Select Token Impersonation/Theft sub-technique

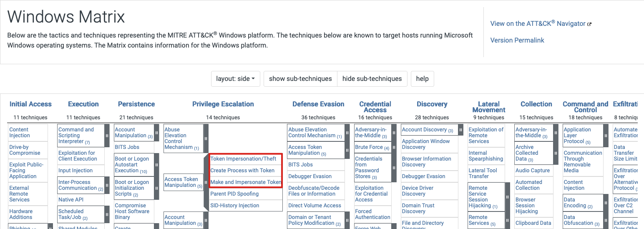[x=244, y=159]
